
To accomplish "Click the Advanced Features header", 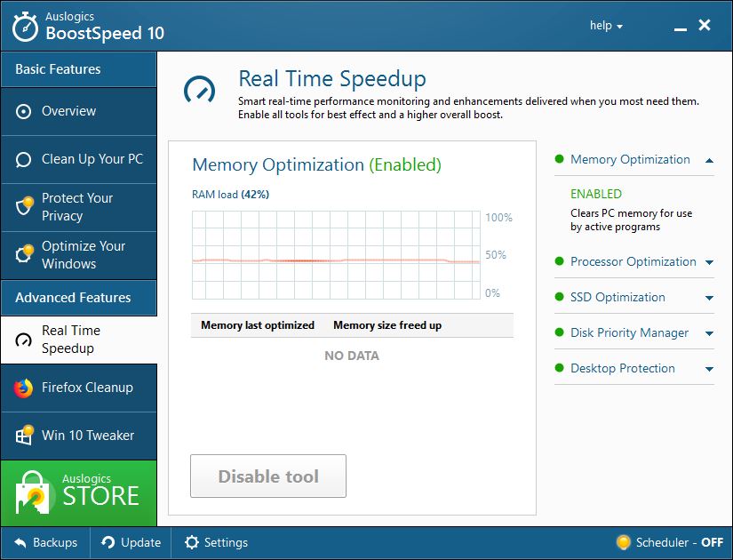I will 78,298.
